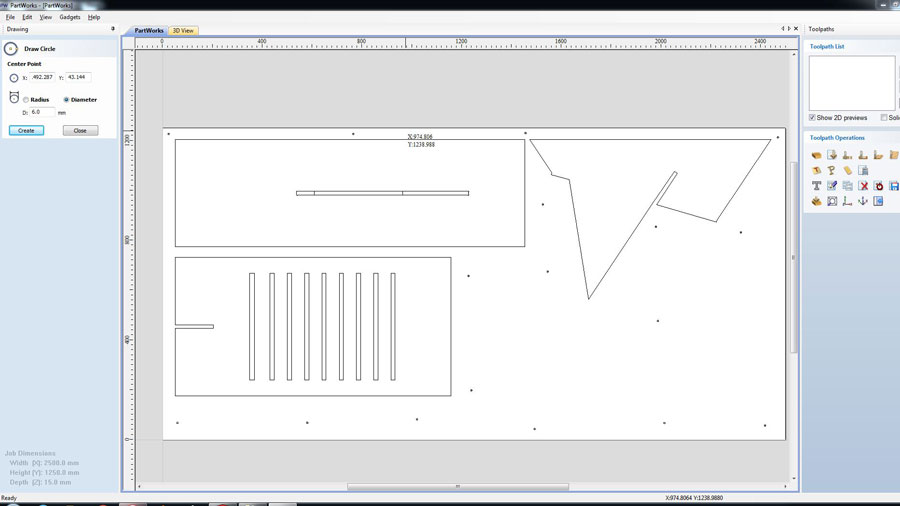This screenshot has height=506, width=900.
Task: Click the center point Y input field
Action: [78, 77]
